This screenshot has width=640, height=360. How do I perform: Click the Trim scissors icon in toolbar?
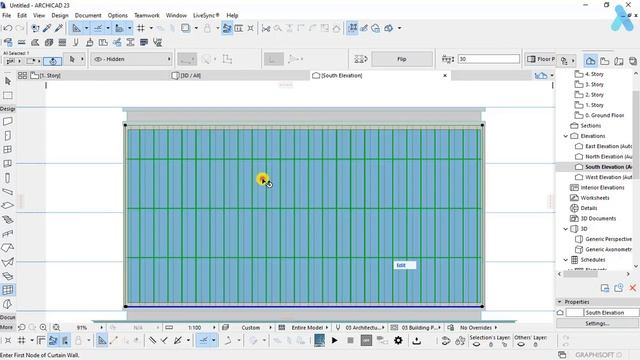coord(266,28)
